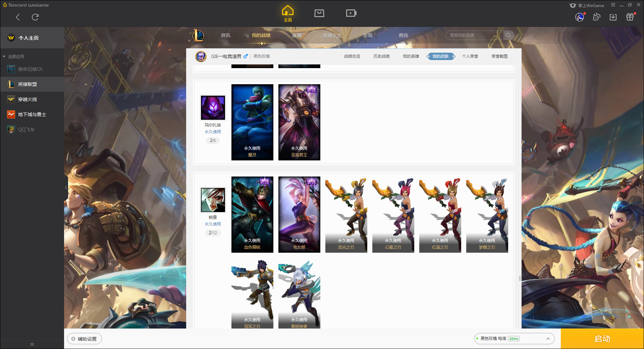Click the GS一电竞渣男 player name

coord(226,56)
